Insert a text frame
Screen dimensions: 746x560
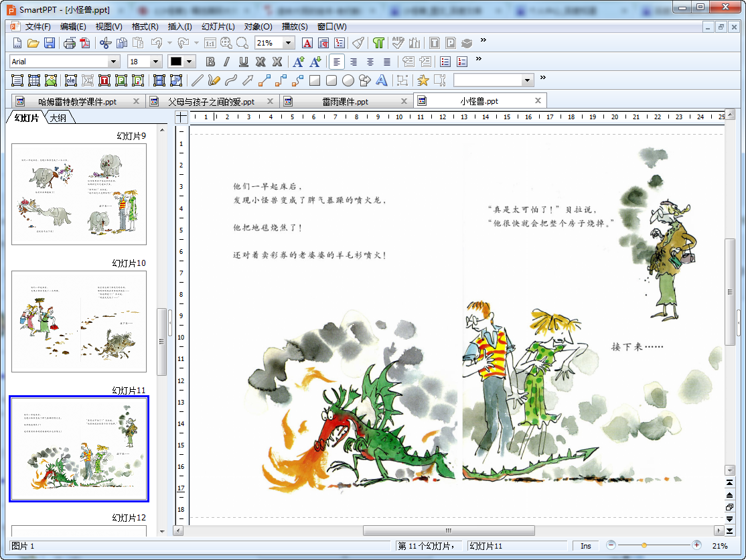[x=17, y=80]
